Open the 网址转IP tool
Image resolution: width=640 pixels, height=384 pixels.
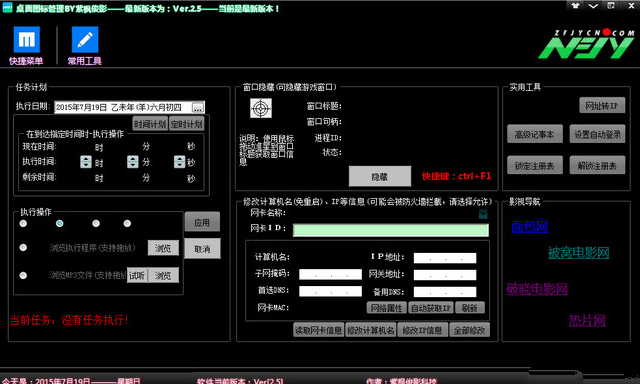602,106
